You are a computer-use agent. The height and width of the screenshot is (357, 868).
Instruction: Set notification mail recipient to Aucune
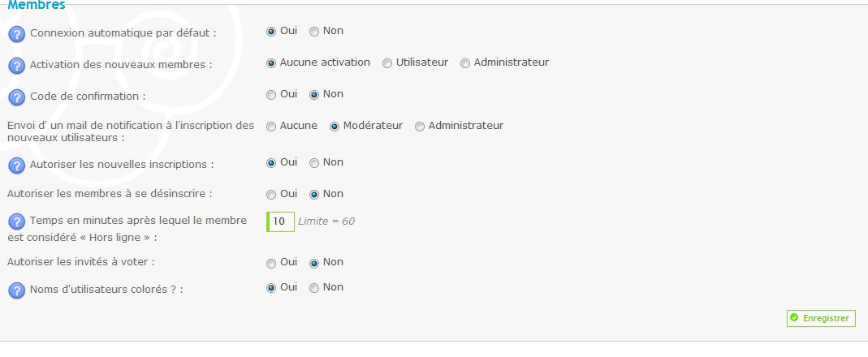(271, 127)
